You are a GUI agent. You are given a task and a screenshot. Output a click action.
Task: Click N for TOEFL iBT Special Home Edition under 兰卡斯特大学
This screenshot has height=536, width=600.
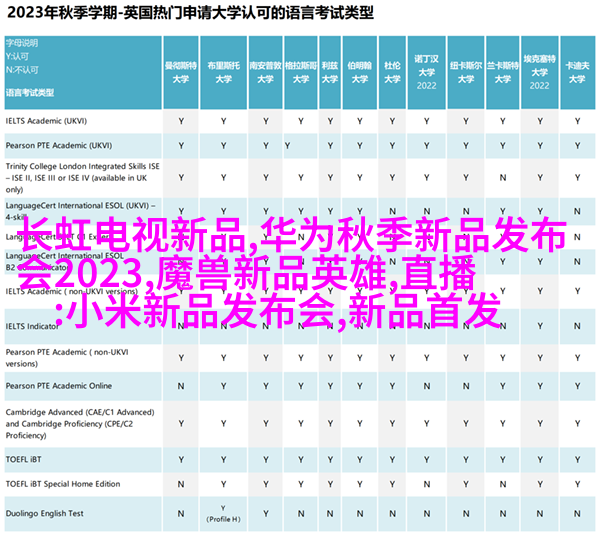503,484
